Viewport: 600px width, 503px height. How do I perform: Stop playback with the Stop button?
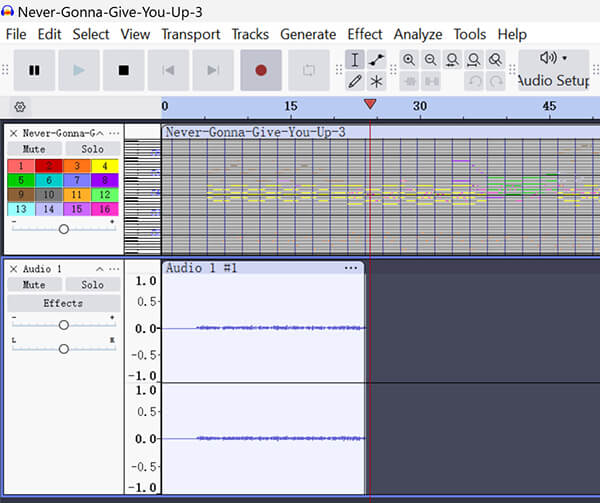[123, 70]
